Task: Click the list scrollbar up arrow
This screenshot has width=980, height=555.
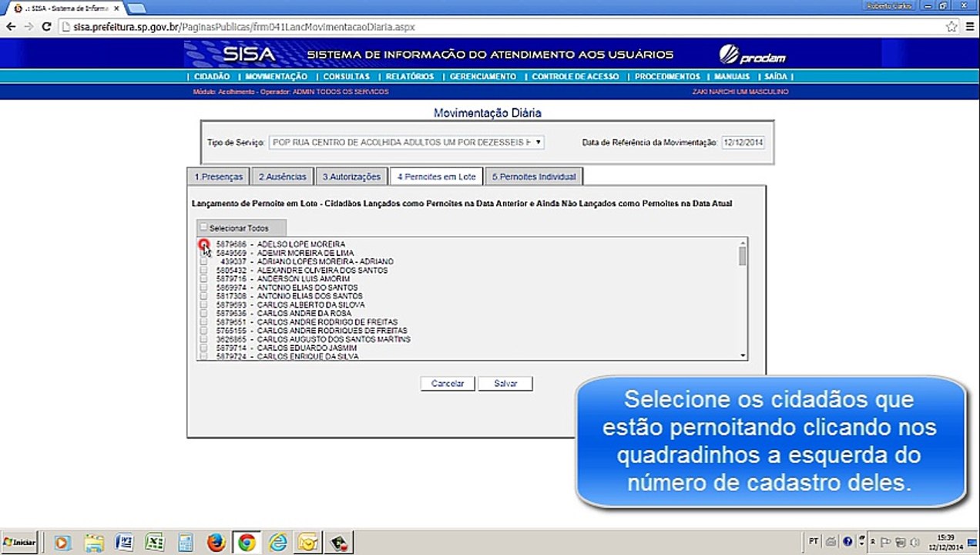Action: click(x=743, y=242)
